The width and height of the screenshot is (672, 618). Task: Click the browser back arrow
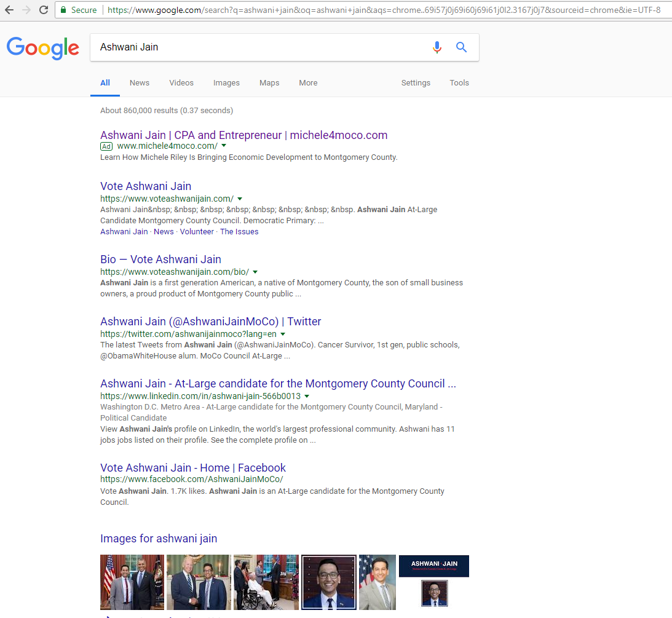(9, 10)
